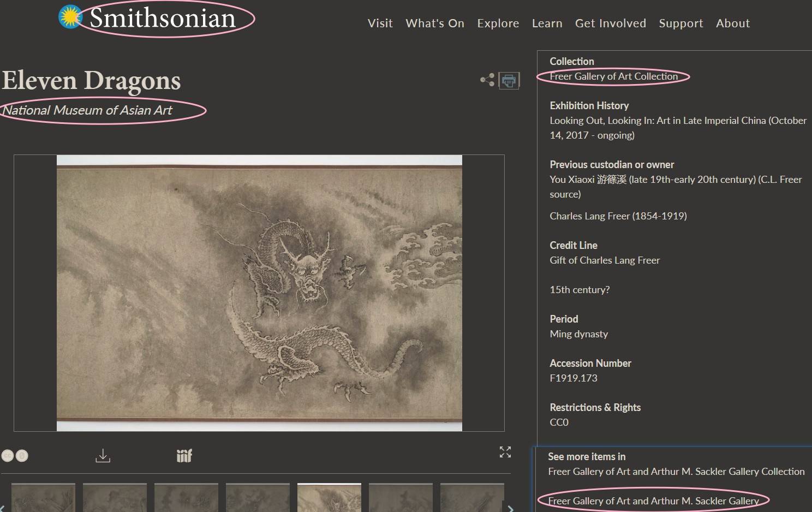Screen dimensions: 812x512
Task: Click the main dragon painting image
Action: point(259,293)
